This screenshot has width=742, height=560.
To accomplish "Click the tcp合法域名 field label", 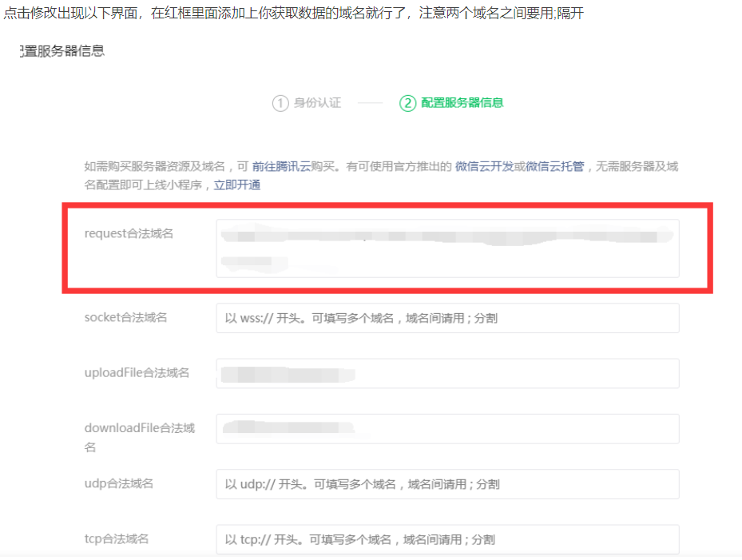I will click(x=117, y=538).
